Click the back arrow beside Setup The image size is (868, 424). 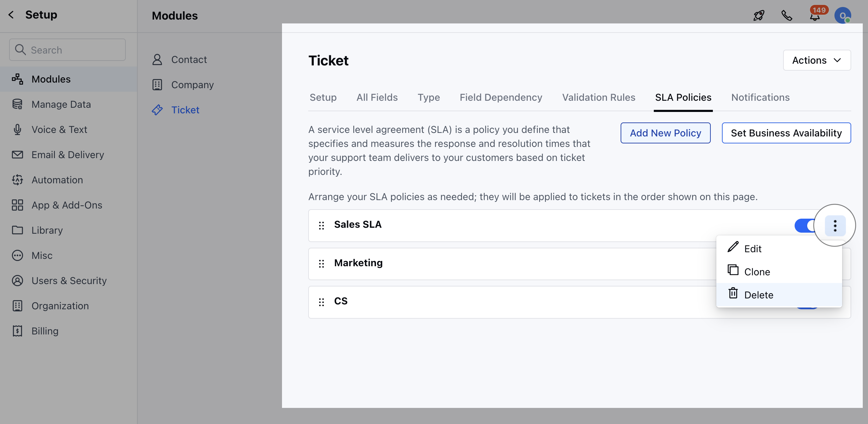pos(11,15)
